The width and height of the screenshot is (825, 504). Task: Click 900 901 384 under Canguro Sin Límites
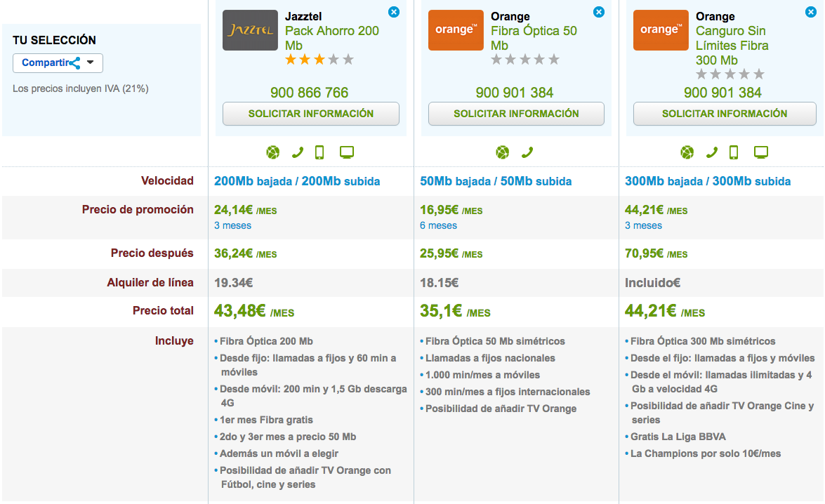point(723,93)
